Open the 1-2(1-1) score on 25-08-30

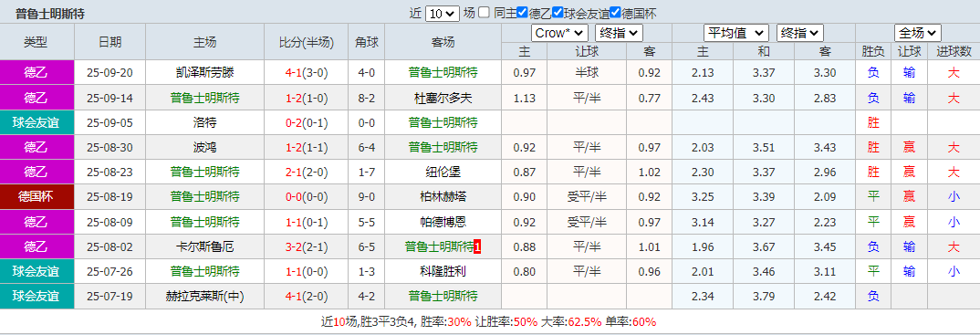(x=307, y=148)
